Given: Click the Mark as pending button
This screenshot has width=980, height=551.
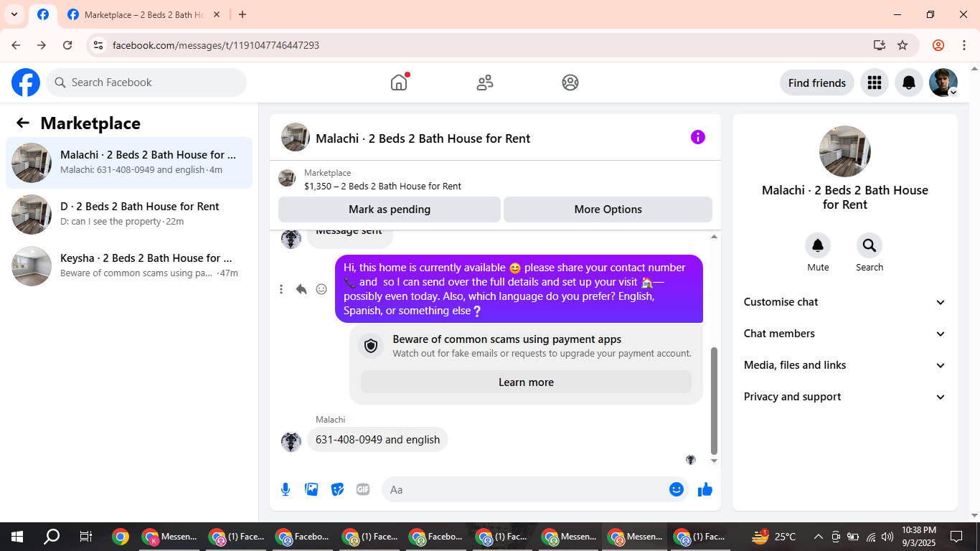Looking at the screenshot, I should click(390, 209).
